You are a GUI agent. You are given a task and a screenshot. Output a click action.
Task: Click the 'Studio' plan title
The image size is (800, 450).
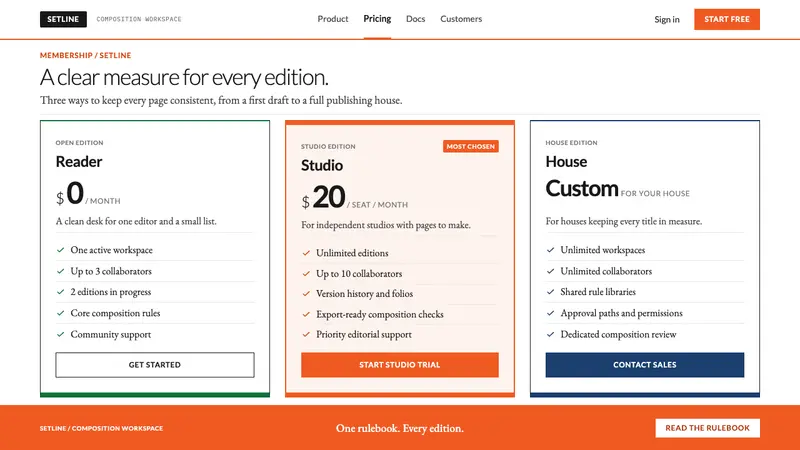322,165
